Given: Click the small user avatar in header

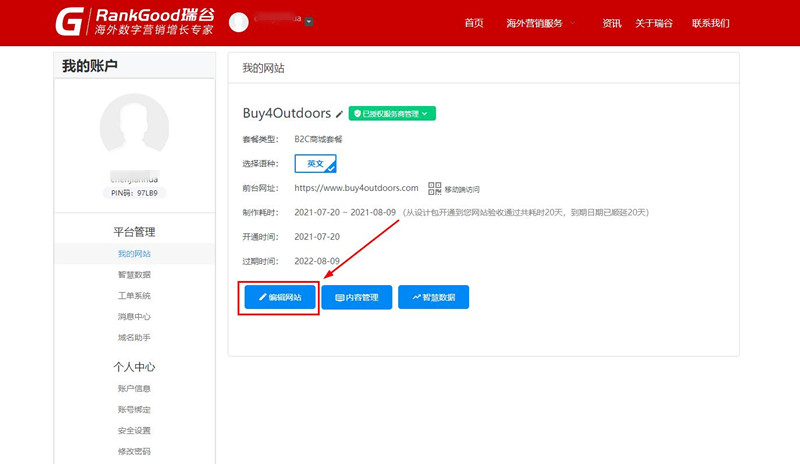Looking at the screenshot, I should (239, 22).
